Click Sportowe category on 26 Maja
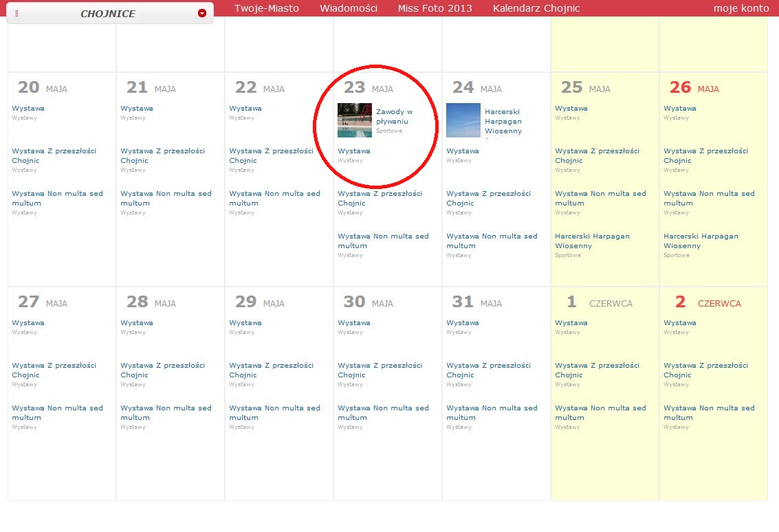Screen dimensions: 779x532 point(677,255)
